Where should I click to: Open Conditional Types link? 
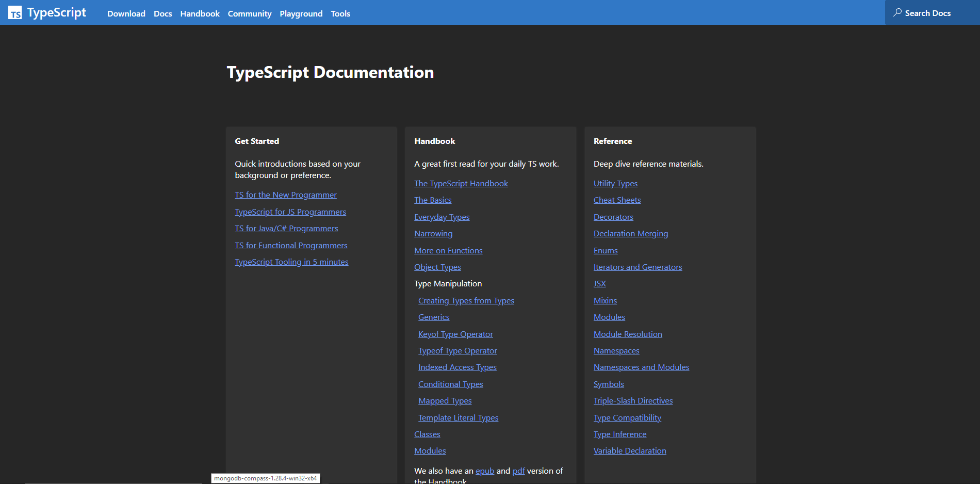tap(451, 384)
